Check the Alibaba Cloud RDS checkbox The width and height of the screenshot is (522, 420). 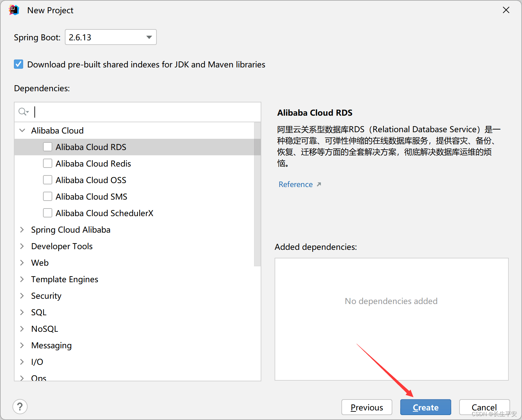pyautogui.click(x=48, y=147)
